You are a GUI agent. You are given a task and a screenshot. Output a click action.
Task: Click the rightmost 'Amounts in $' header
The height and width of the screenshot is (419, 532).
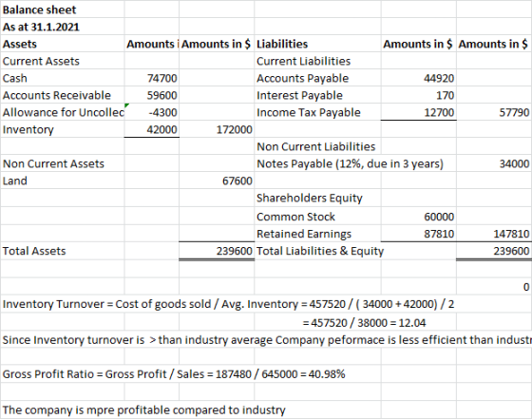[x=493, y=44]
